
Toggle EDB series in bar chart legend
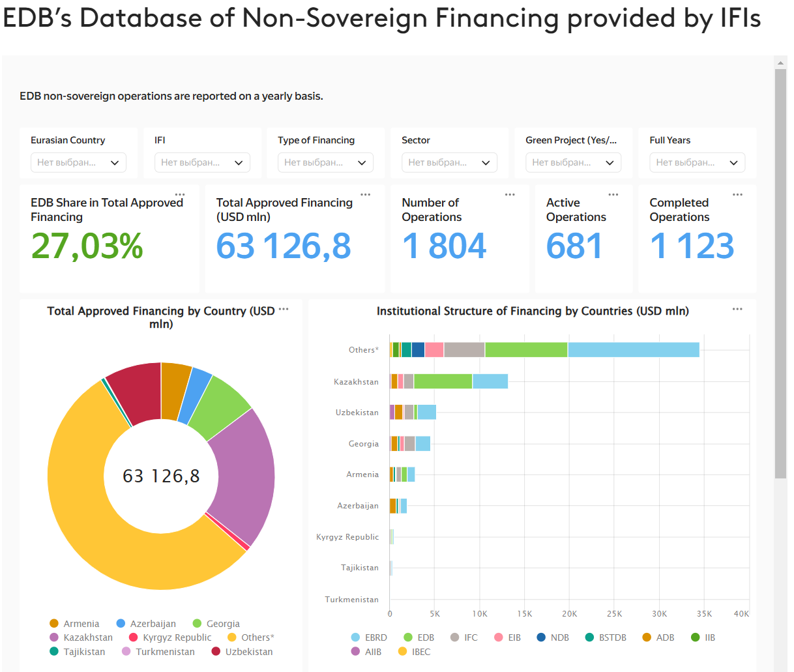(x=419, y=637)
